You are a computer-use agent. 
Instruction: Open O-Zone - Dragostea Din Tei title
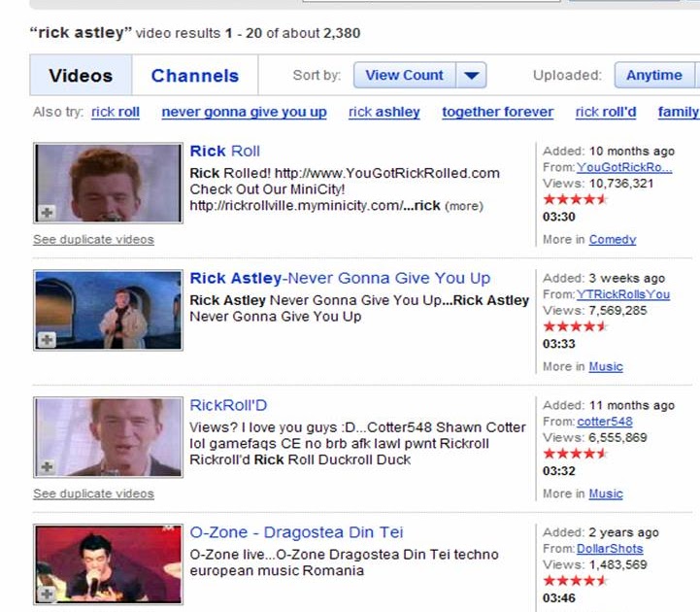[x=296, y=532]
